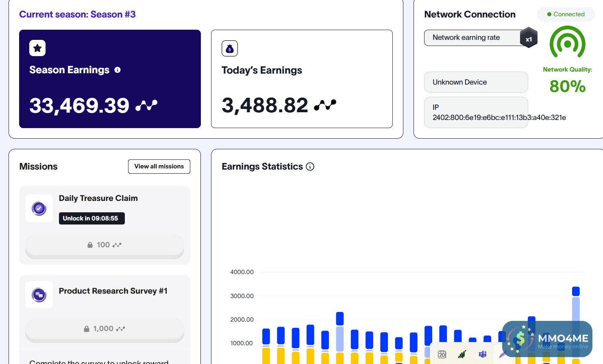Click the Season Earnings title text

(x=70, y=70)
